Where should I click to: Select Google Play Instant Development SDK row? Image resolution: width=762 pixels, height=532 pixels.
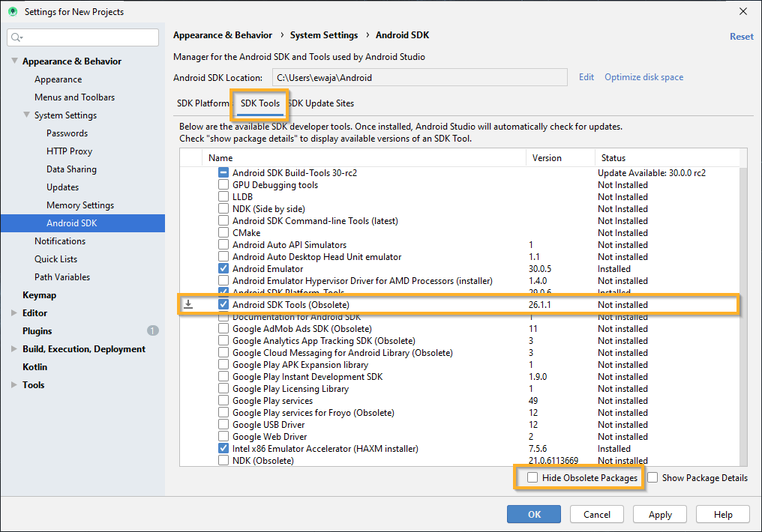pyautogui.click(x=307, y=377)
